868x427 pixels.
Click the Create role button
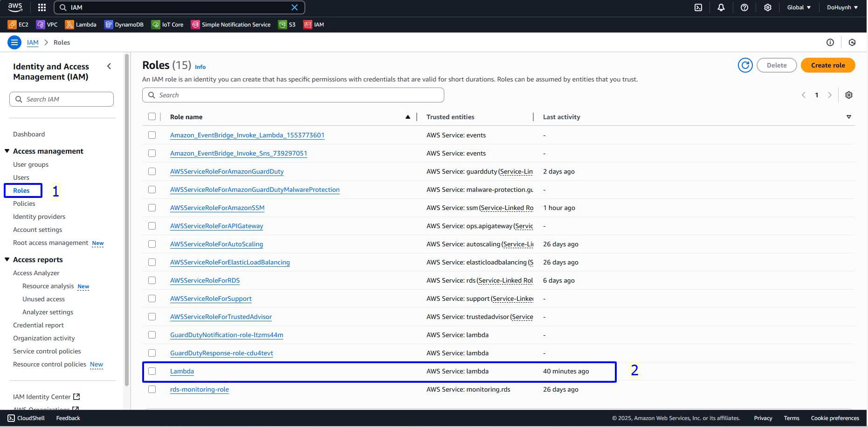click(827, 65)
